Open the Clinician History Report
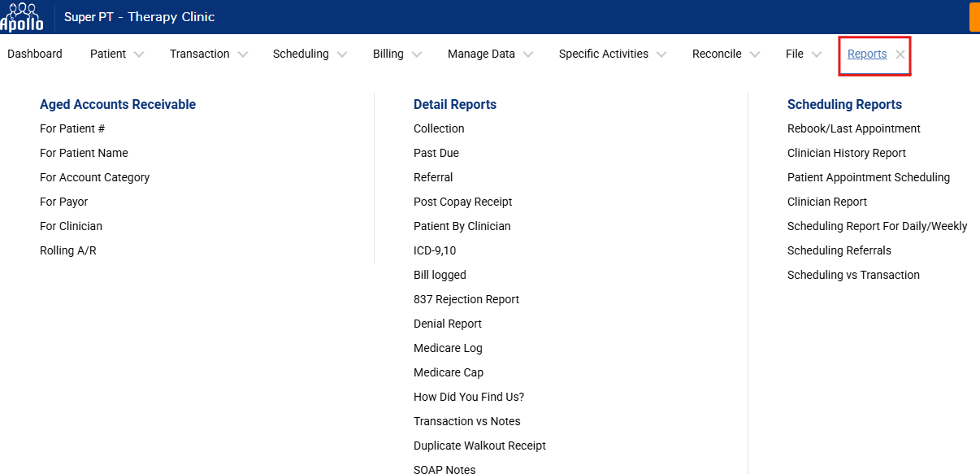980x474 pixels. click(846, 153)
